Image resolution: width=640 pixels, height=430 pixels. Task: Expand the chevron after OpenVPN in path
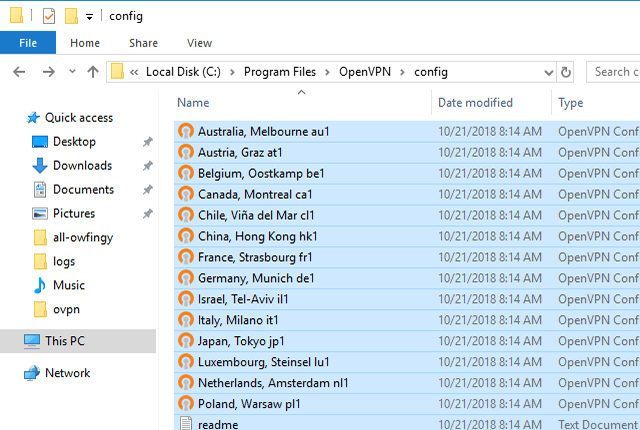click(x=402, y=72)
